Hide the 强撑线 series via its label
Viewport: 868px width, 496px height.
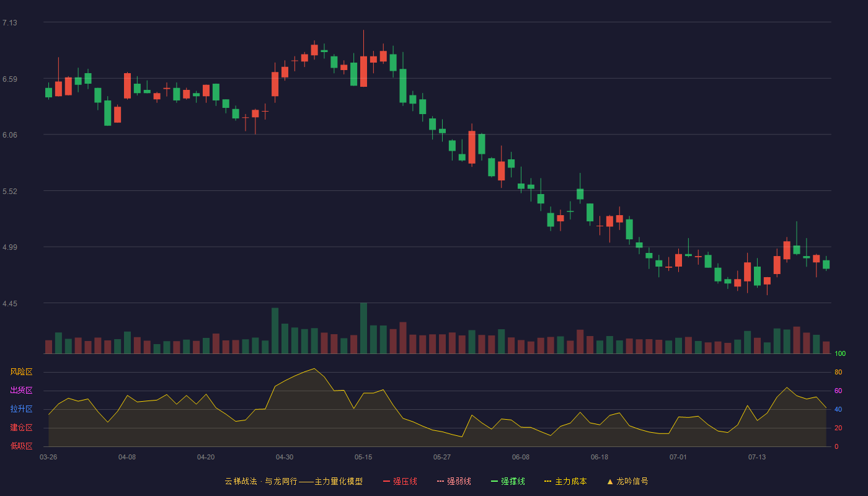tap(513, 481)
